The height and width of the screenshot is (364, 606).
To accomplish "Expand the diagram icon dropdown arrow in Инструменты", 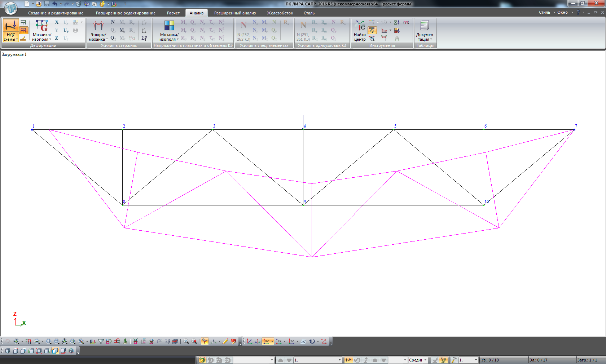I will (x=390, y=30).
